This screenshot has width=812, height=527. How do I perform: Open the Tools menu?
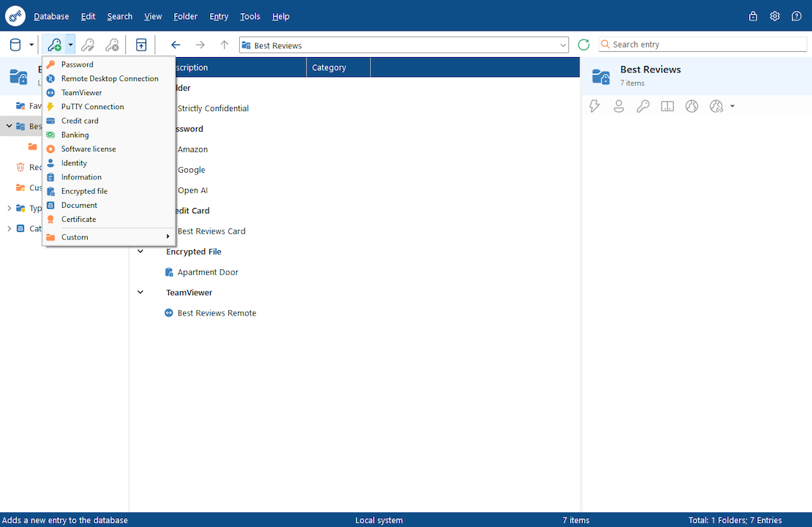pyautogui.click(x=249, y=16)
